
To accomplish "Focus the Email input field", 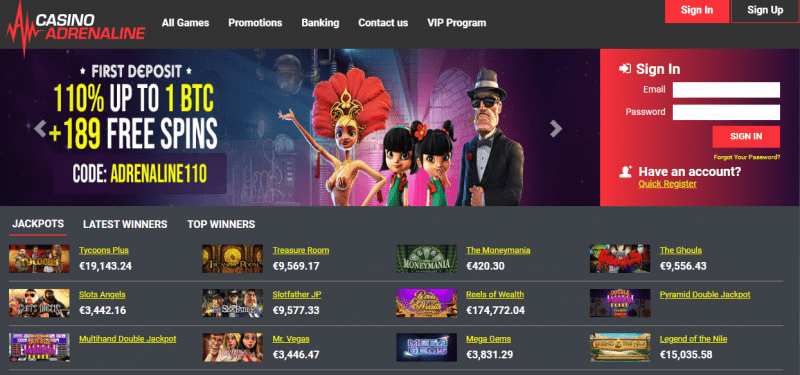I will [x=726, y=90].
